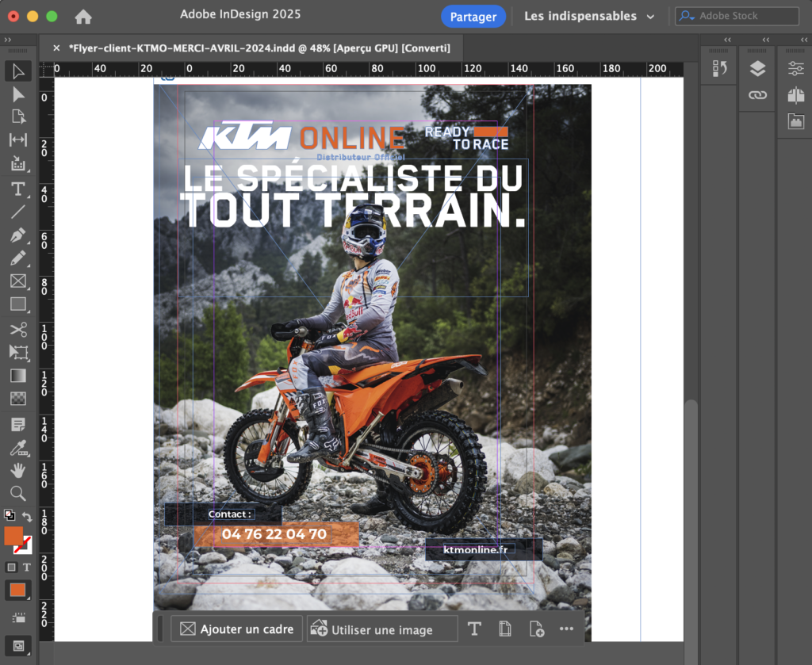Select the 04 76 22 04 70 text
Viewport: 812px width, 665px height.
[x=274, y=534]
